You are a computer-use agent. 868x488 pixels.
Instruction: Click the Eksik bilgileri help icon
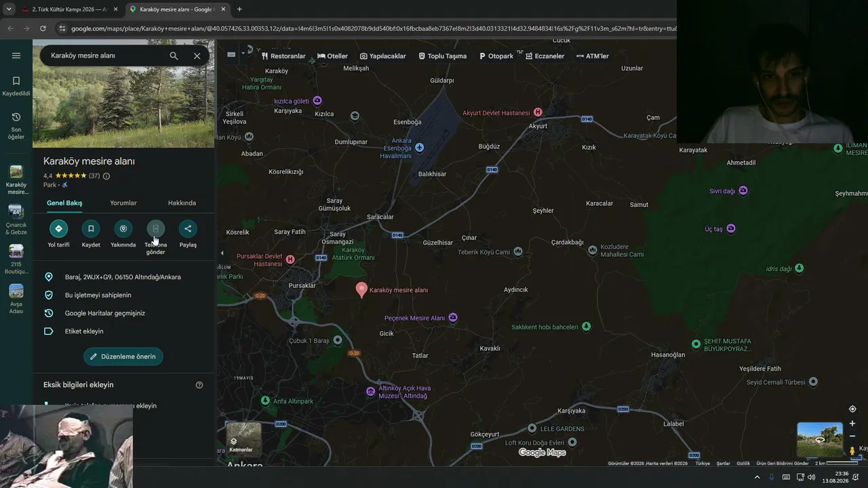pos(199,385)
